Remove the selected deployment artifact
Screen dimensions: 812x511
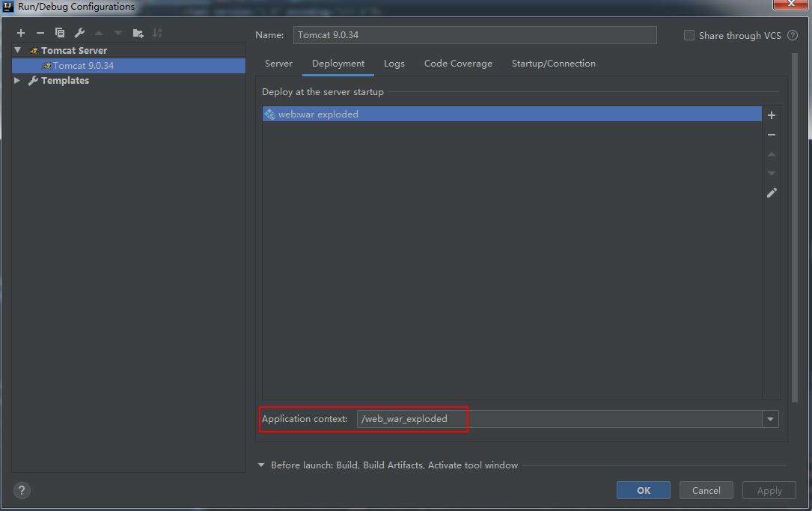click(x=771, y=135)
